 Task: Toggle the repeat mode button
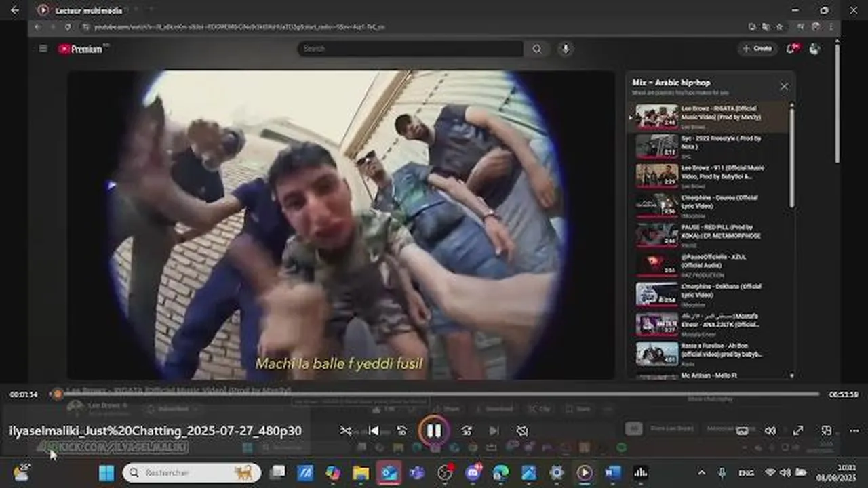click(x=522, y=430)
